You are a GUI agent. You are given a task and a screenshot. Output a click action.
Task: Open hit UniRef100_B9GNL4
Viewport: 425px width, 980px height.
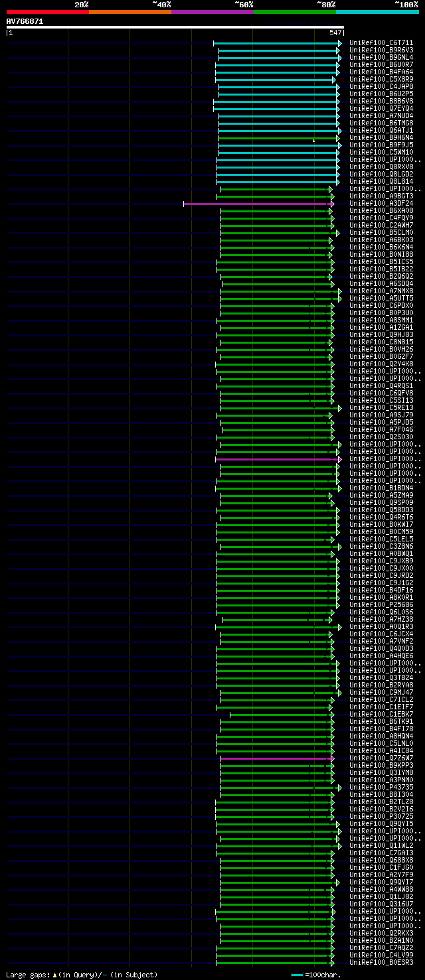[381, 58]
